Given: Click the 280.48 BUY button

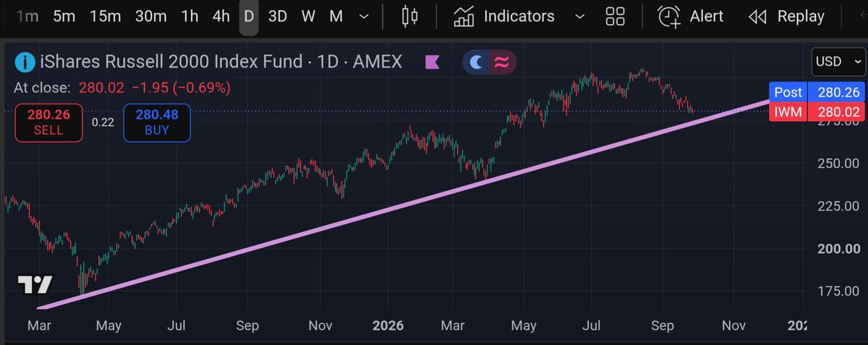Looking at the screenshot, I should (157, 122).
